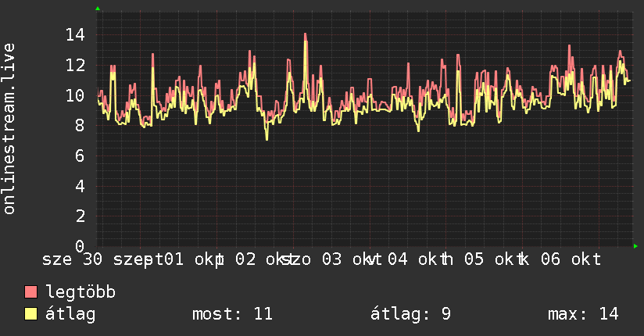This screenshot has height=336, width=644.
Task: Click the x-axis date label '02 okt'
Action: (x=265, y=259)
